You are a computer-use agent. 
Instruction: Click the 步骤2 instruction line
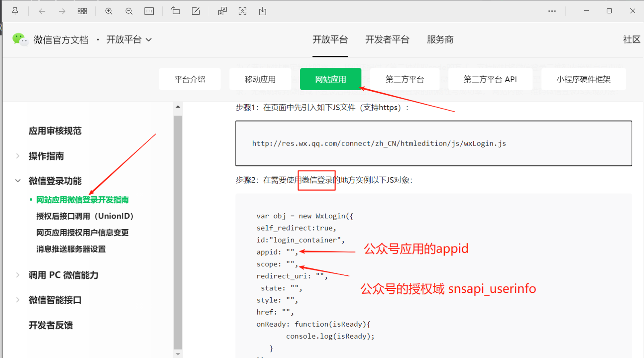coord(324,180)
